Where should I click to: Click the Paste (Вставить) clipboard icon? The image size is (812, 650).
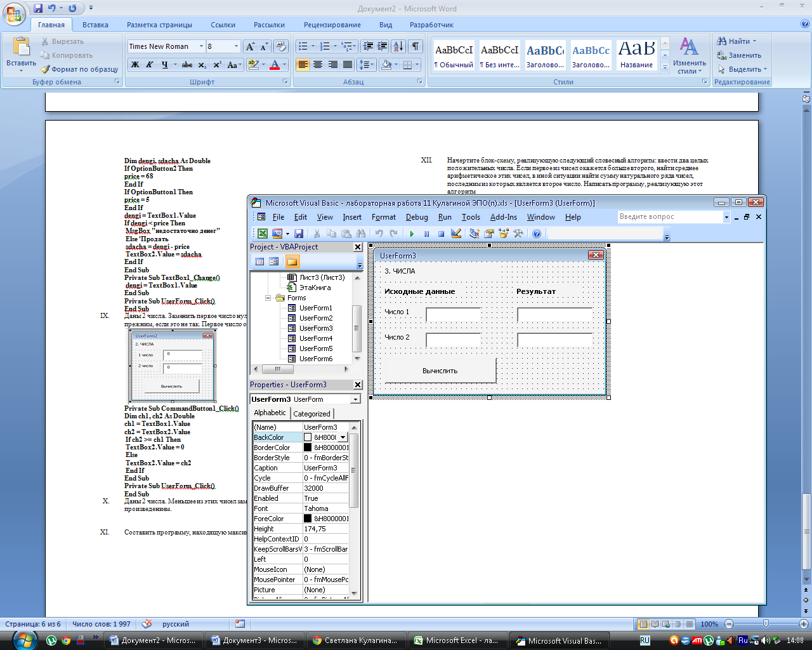point(22,47)
